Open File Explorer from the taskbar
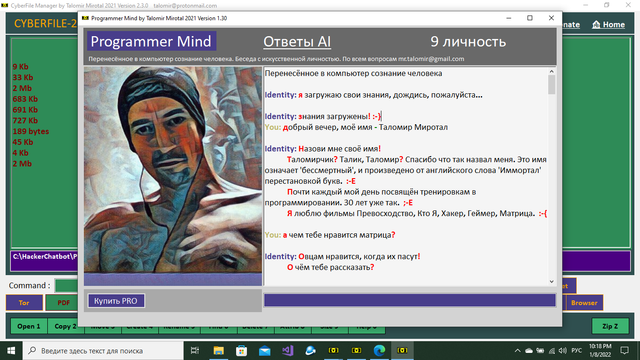 point(218,350)
